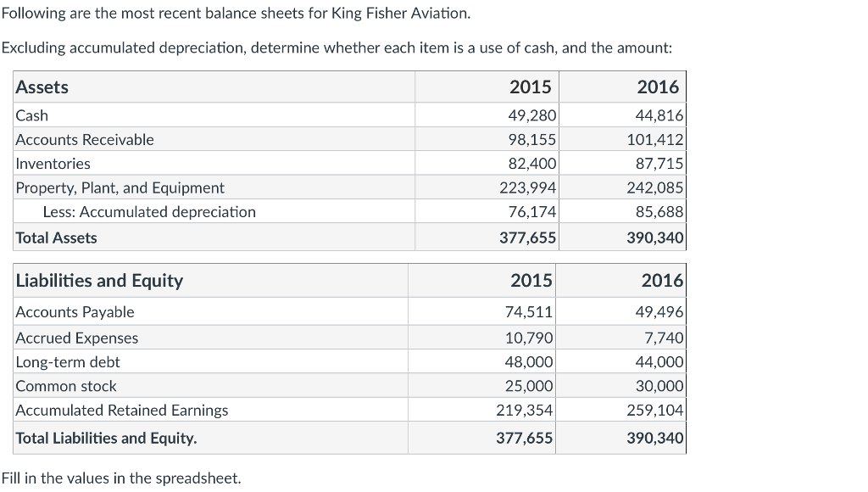
Task: Click Accrued Expenses 2015 value 10,790
Action: pos(529,338)
